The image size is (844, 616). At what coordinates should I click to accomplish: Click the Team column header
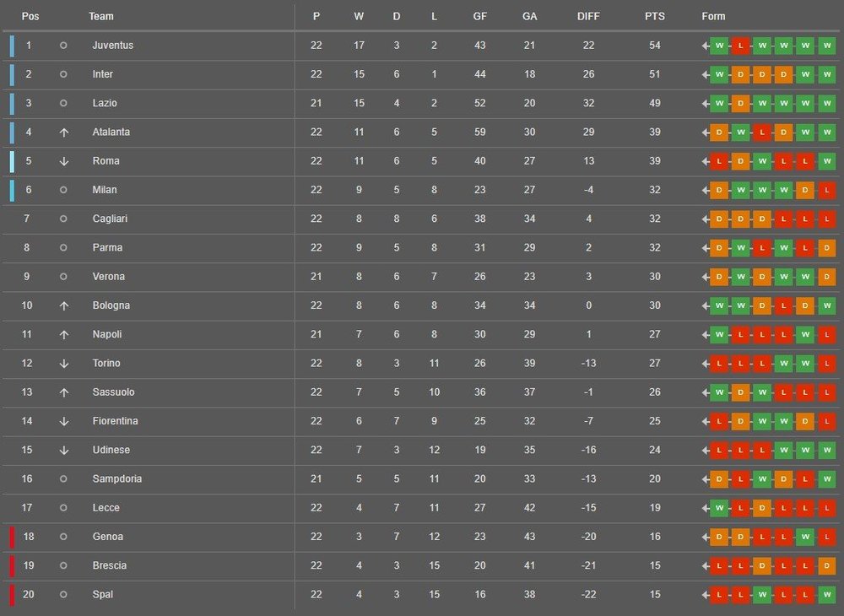(x=101, y=17)
